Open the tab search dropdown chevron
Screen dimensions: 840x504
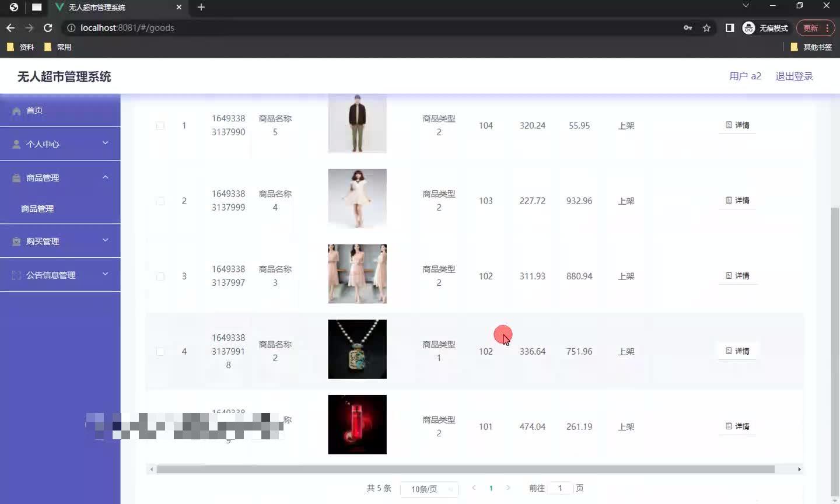745,6
